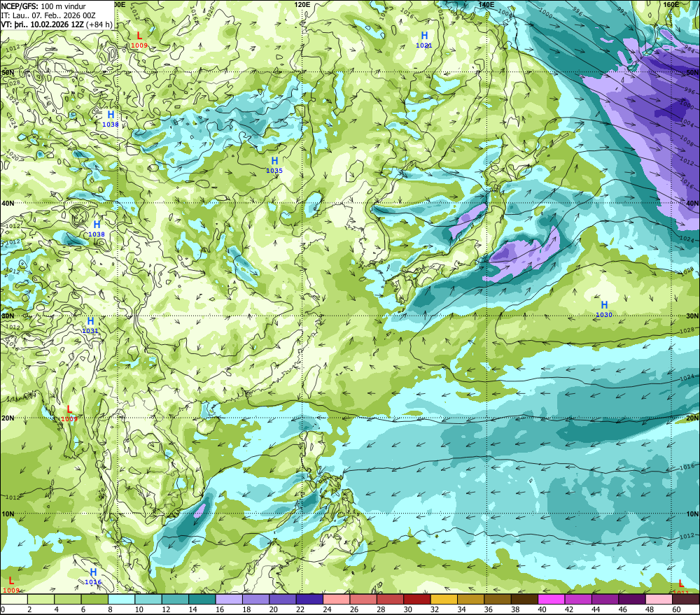Pick the pale yellow 0–2 legend swatch

click(14, 599)
